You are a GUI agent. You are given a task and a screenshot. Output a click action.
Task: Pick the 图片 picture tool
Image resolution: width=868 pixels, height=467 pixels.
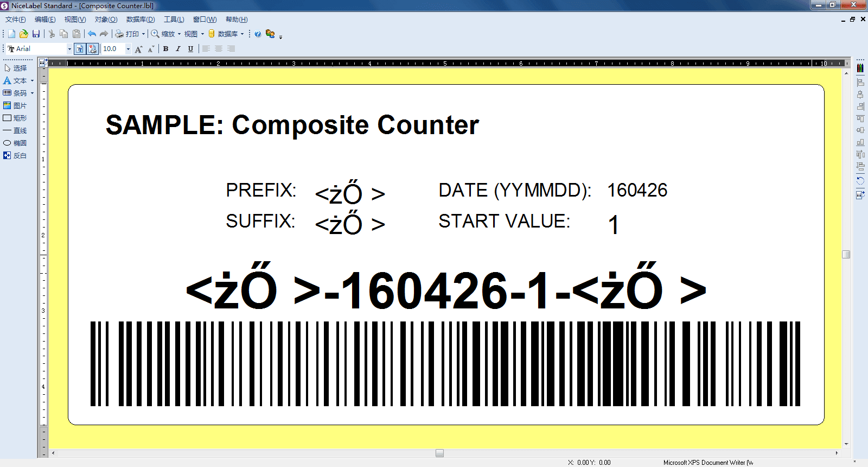pyautogui.click(x=15, y=105)
